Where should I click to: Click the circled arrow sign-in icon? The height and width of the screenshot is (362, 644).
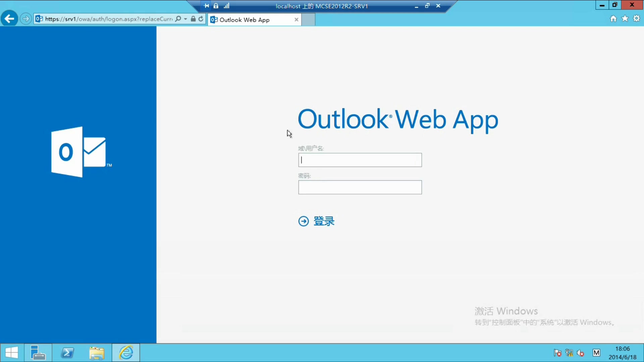pyautogui.click(x=304, y=221)
